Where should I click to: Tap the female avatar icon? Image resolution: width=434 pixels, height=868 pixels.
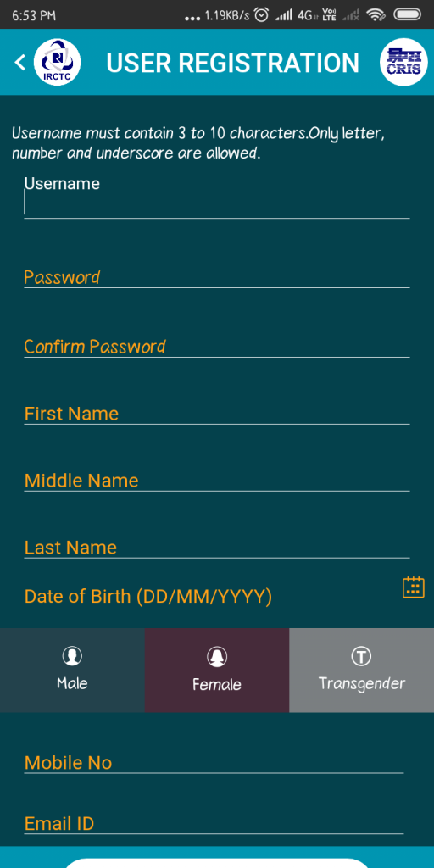(217, 657)
